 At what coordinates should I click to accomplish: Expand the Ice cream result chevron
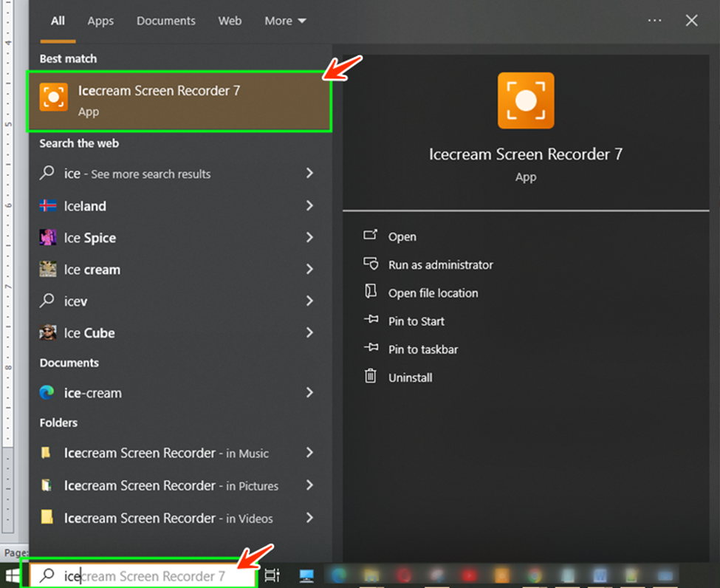coord(310,269)
